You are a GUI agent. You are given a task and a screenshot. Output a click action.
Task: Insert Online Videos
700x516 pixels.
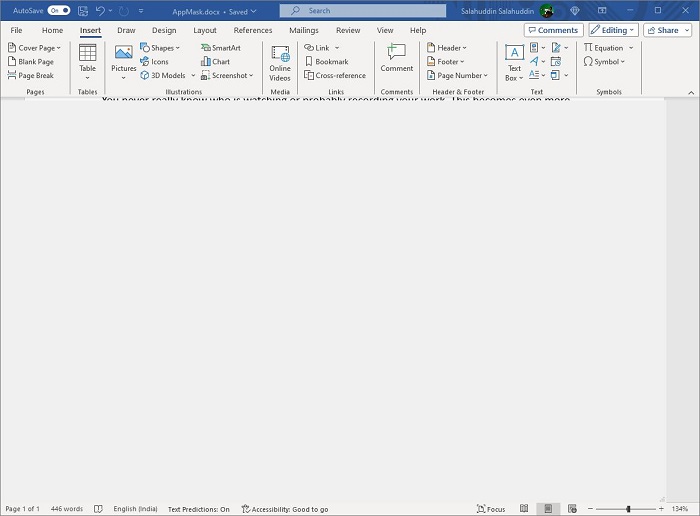(280, 62)
